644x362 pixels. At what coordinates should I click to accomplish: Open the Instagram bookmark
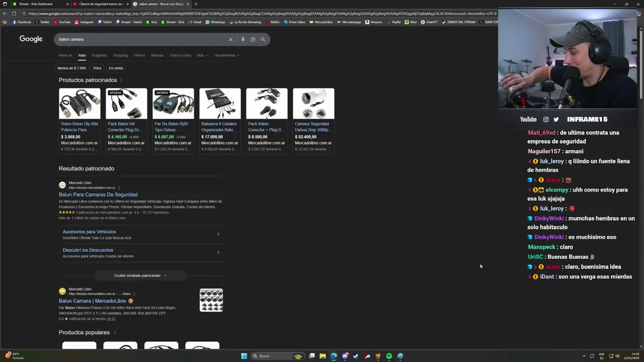[84, 22]
